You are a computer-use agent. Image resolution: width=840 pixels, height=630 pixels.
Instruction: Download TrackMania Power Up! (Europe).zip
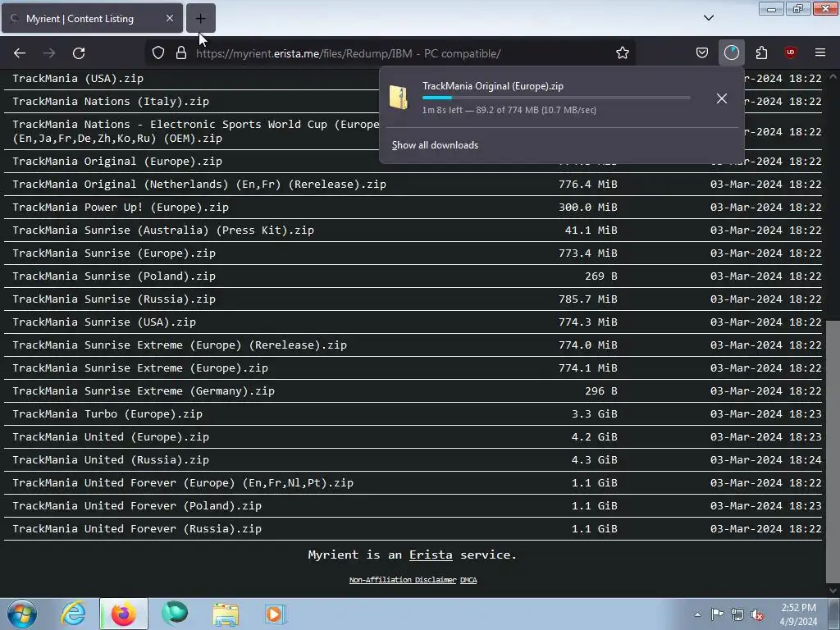[x=121, y=208]
